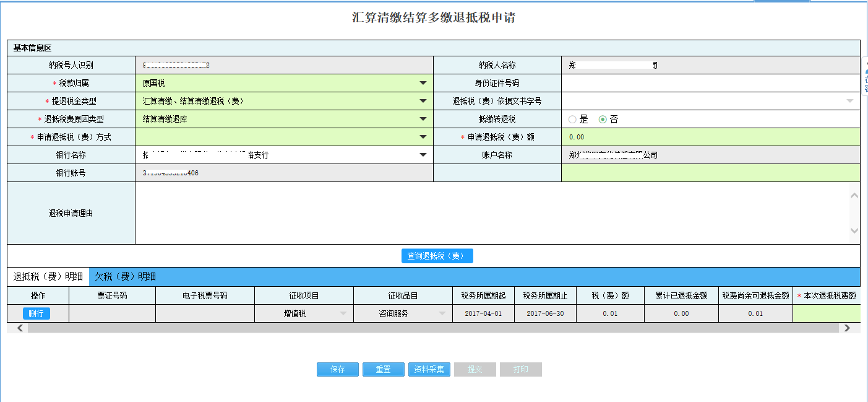
Task: Expand the 征收品目 dropdown showing 咨询服务
Action: [x=442, y=313]
